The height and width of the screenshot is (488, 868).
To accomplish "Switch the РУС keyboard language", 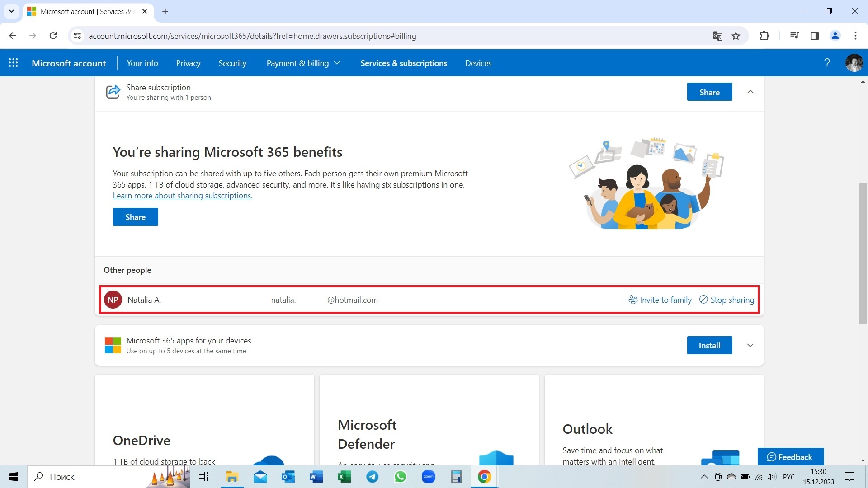I will [789, 477].
